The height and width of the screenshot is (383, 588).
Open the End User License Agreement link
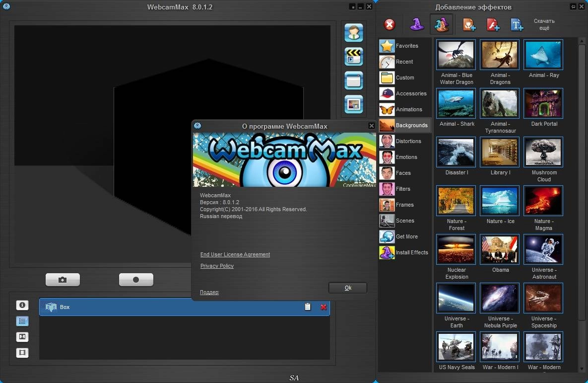235,254
